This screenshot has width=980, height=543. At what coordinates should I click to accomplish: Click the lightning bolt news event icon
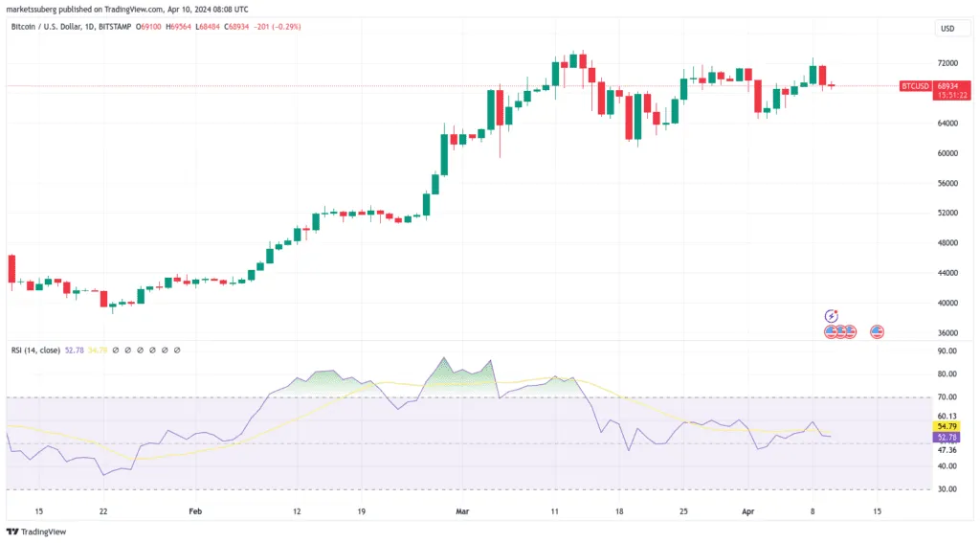[832, 315]
